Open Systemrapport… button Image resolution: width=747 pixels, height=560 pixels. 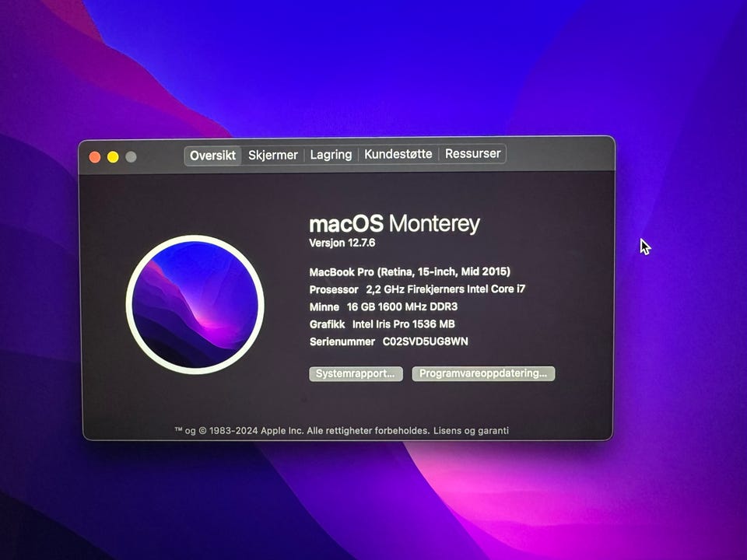tap(356, 374)
